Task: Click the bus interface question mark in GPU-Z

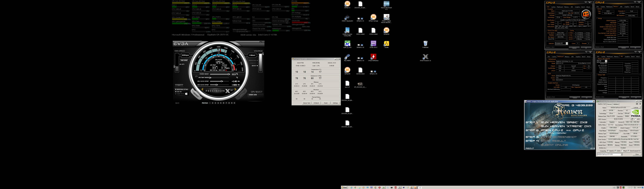Action: tap(640, 125)
